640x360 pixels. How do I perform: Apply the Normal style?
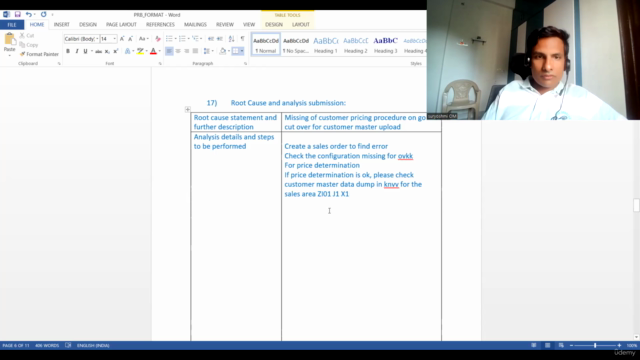(266, 44)
